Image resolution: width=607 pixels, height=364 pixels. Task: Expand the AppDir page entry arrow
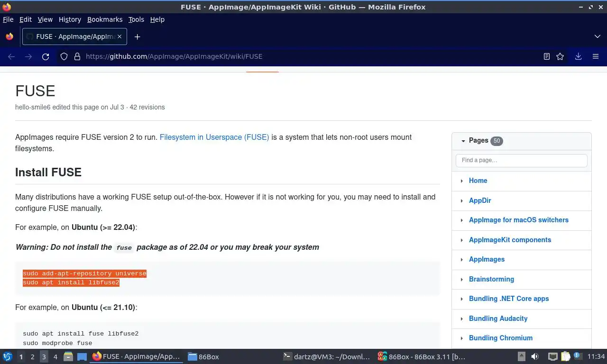click(x=462, y=201)
